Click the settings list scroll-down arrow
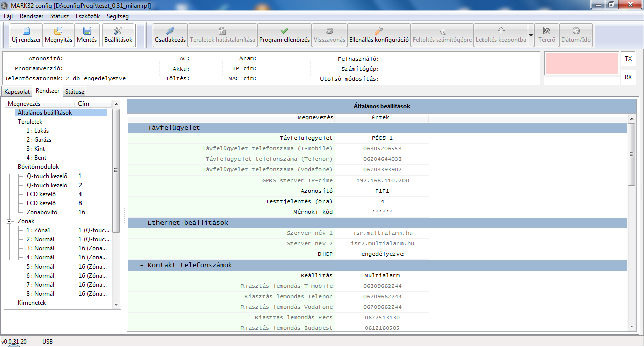 click(632, 327)
